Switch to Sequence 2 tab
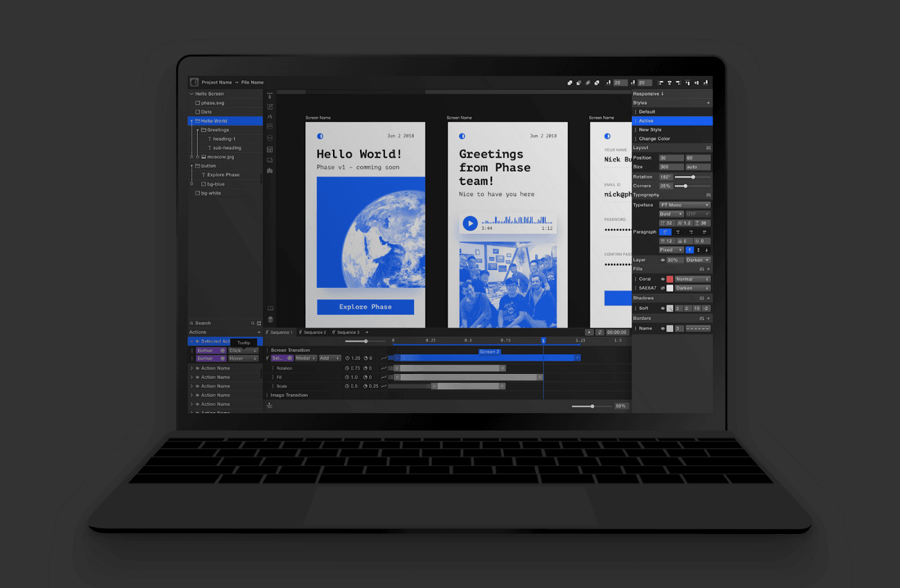 [312, 332]
